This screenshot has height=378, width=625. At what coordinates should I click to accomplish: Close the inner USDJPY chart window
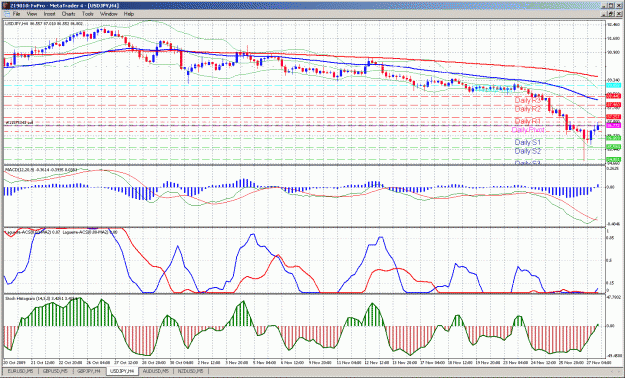tap(619, 14)
